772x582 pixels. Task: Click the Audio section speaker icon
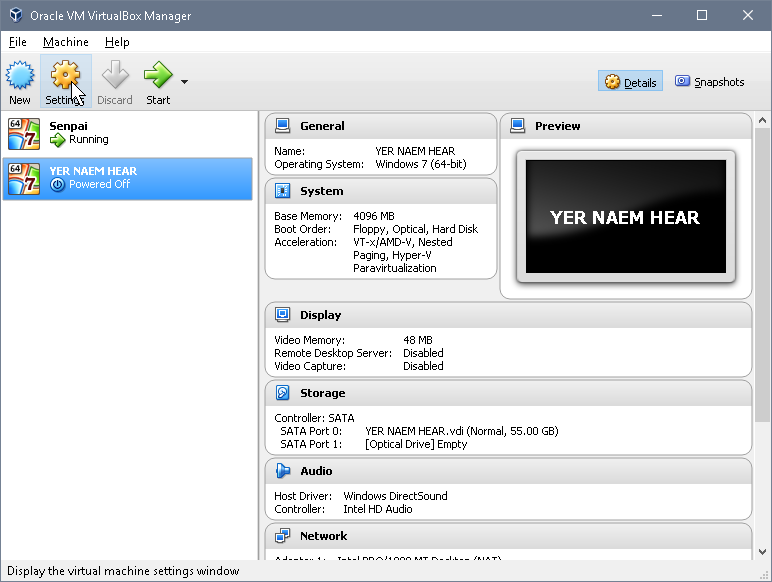click(x=283, y=470)
